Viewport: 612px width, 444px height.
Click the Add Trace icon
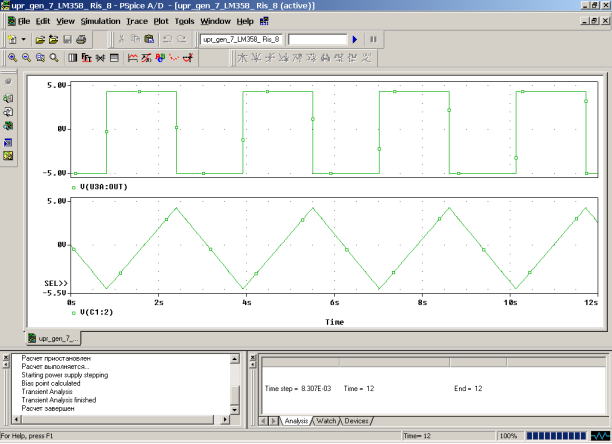[133, 58]
